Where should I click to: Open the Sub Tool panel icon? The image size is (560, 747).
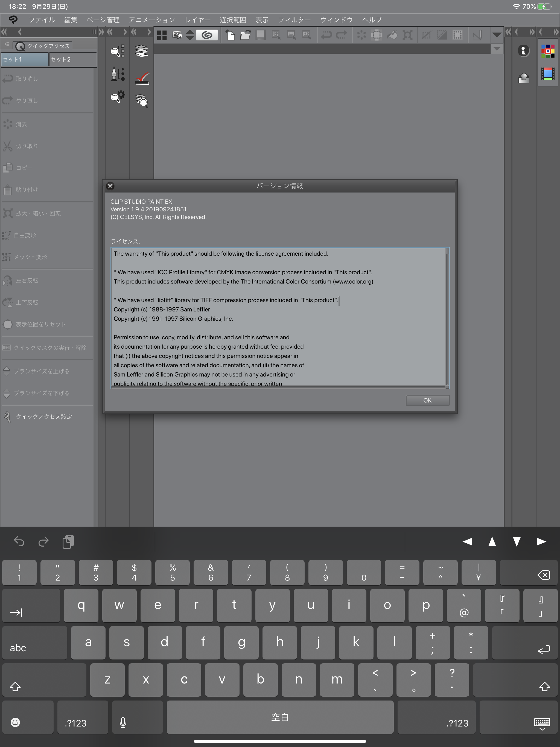118,51
